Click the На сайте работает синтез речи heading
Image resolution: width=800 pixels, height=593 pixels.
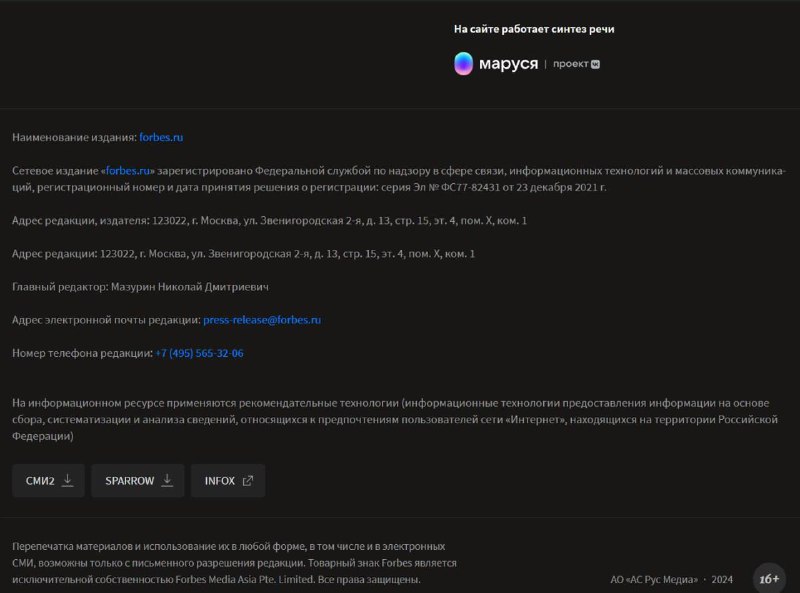point(534,29)
